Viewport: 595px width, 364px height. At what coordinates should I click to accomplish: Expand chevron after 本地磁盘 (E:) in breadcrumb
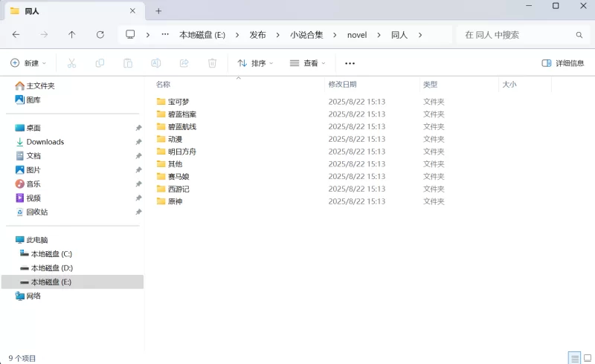[237, 35]
